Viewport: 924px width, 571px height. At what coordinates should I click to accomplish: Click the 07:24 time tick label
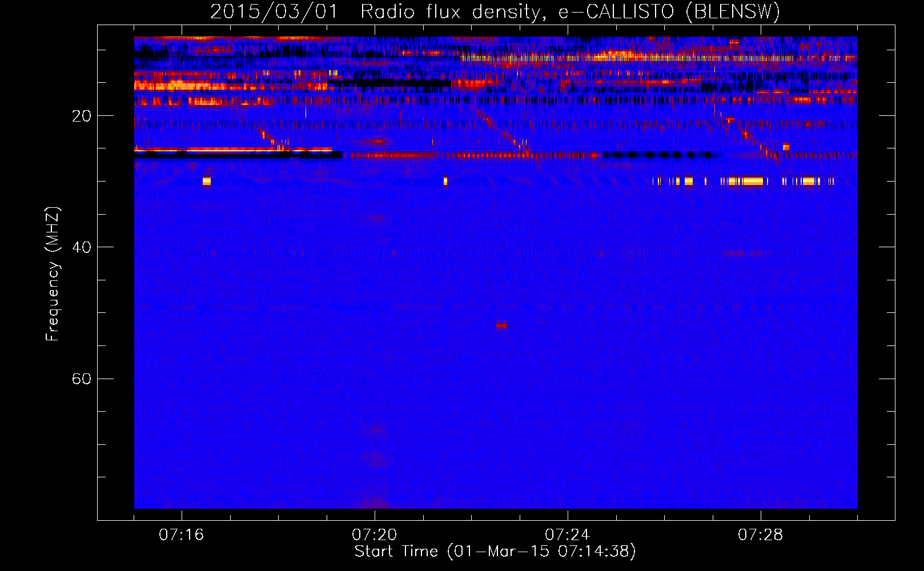(x=568, y=534)
